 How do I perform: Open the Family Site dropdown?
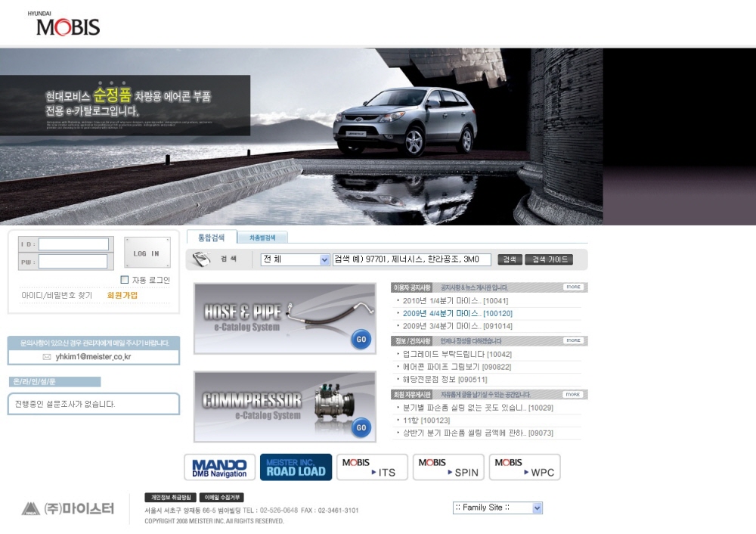point(537,508)
